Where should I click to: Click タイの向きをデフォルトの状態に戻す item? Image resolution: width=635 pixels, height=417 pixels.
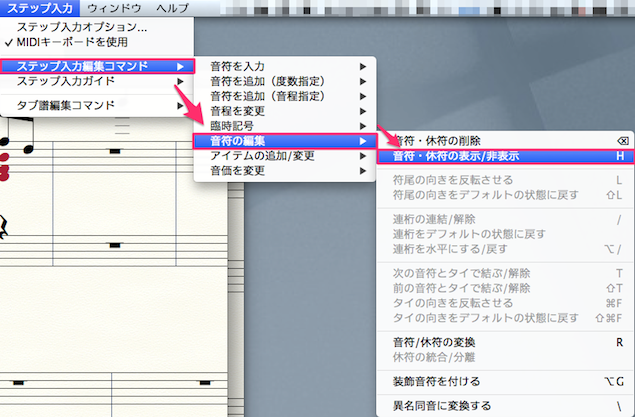505,318
